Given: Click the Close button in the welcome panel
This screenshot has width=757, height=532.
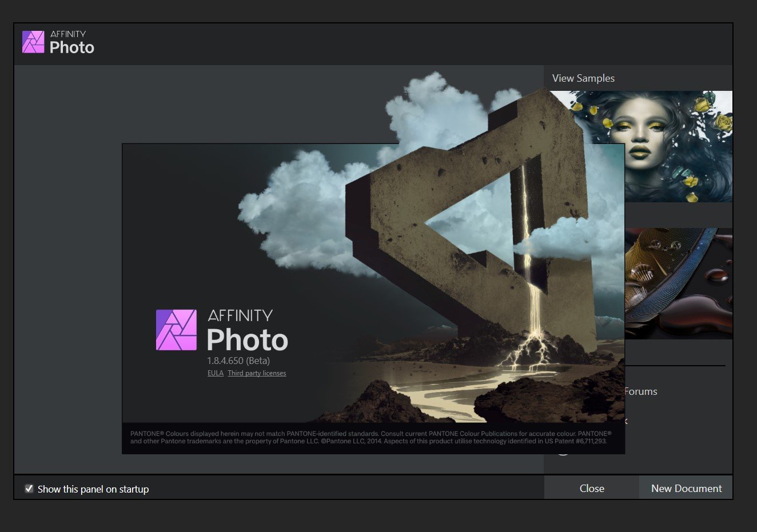Looking at the screenshot, I should (591, 488).
